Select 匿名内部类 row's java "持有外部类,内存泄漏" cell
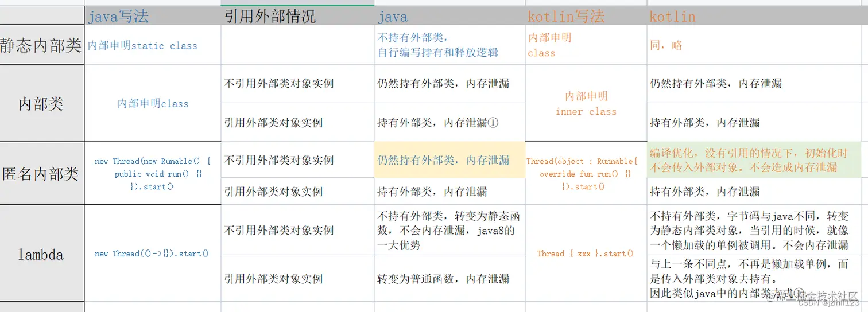 coord(449,192)
